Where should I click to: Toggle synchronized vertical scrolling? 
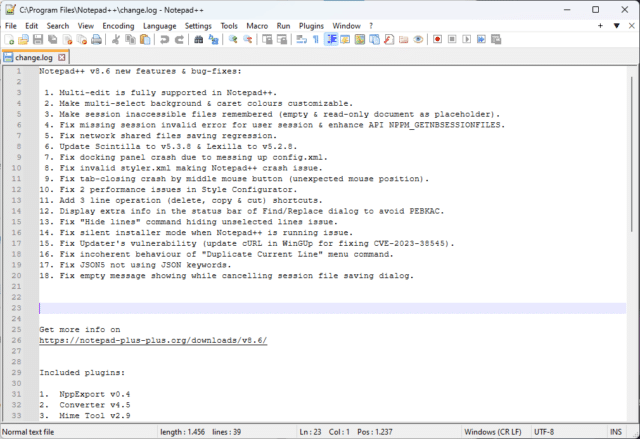point(267,40)
